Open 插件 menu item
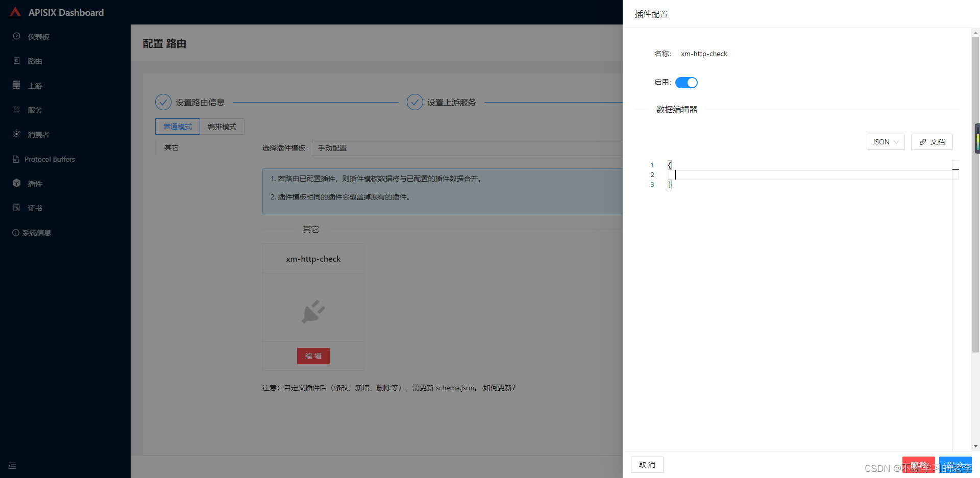This screenshot has height=478, width=980. [x=65, y=184]
